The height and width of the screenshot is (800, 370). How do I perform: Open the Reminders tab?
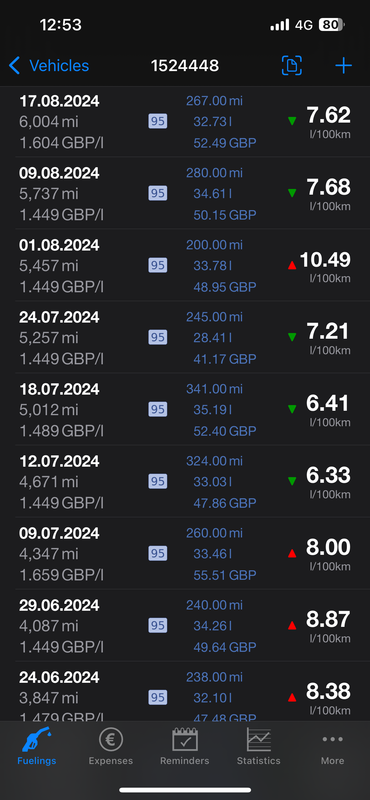[185, 746]
